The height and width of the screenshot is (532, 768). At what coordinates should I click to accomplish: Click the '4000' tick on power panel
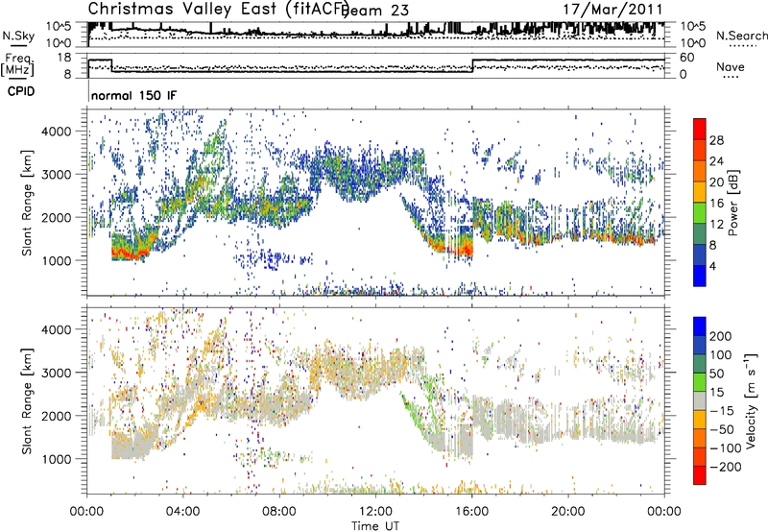tap(57, 132)
